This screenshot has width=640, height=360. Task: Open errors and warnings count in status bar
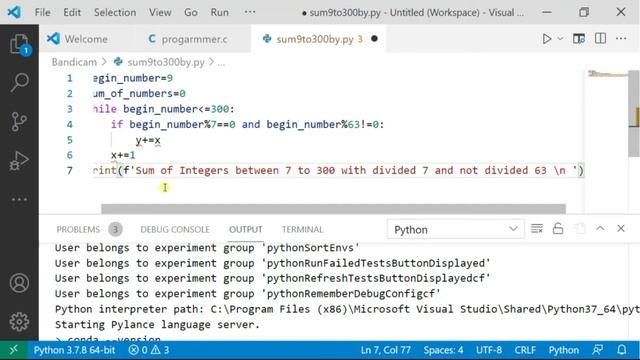pos(149,350)
